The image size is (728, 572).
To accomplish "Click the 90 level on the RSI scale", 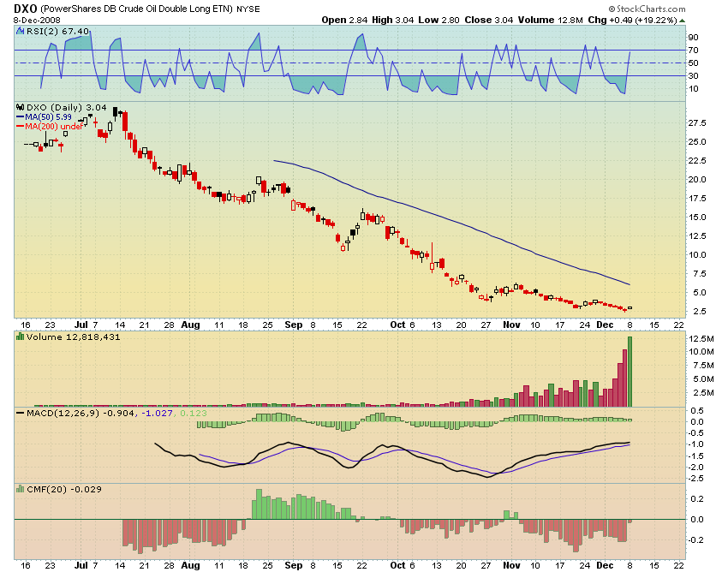I will pos(693,37).
